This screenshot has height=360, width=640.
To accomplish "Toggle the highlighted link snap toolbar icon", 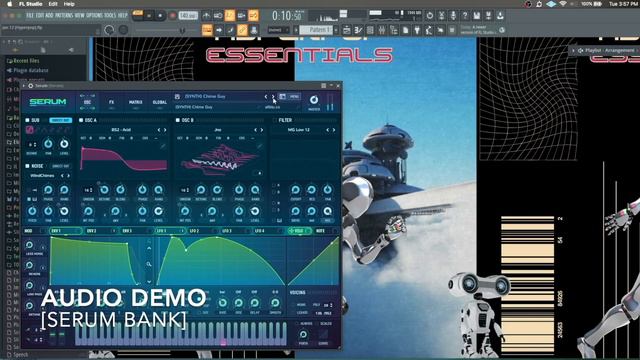I will pos(242,30).
